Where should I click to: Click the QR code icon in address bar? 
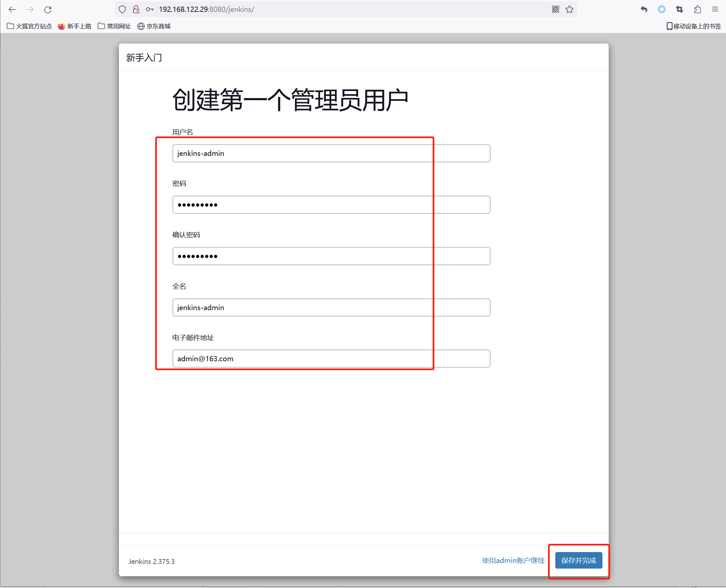point(555,10)
